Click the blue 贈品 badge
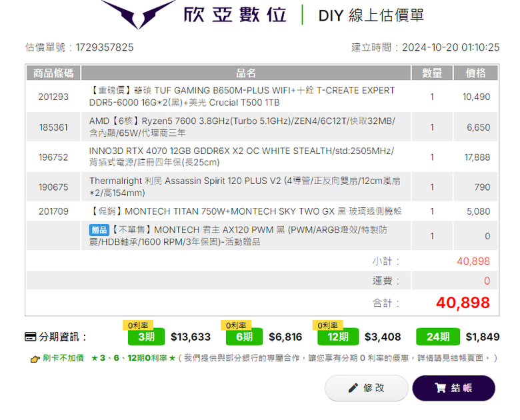This screenshot has width=520, height=420. 99,230
